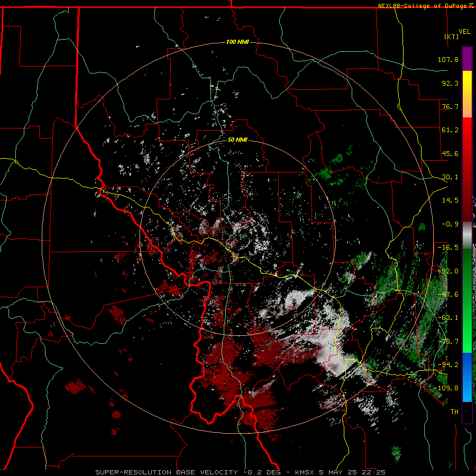Click the -32.0 scale value

pyautogui.click(x=448, y=271)
